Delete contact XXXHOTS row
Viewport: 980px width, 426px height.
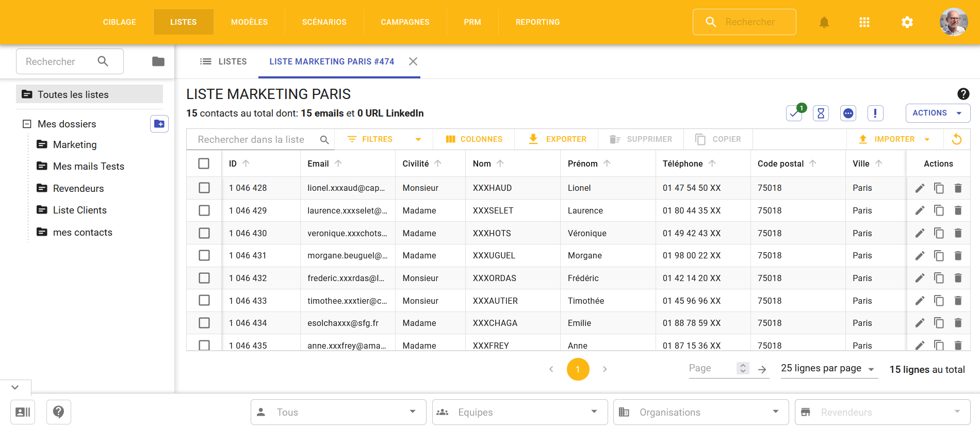(x=958, y=233)
